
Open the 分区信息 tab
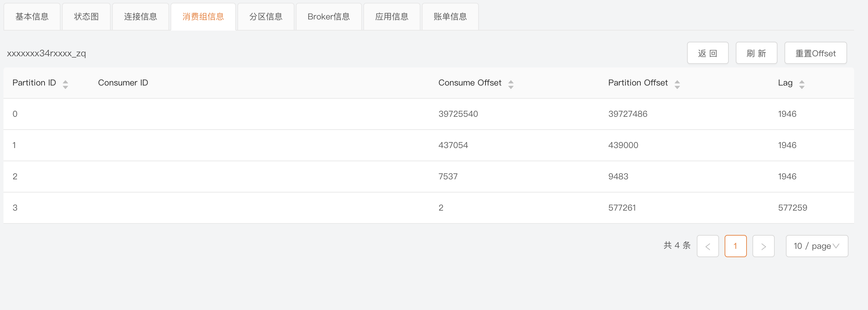[x=266, y=17]
